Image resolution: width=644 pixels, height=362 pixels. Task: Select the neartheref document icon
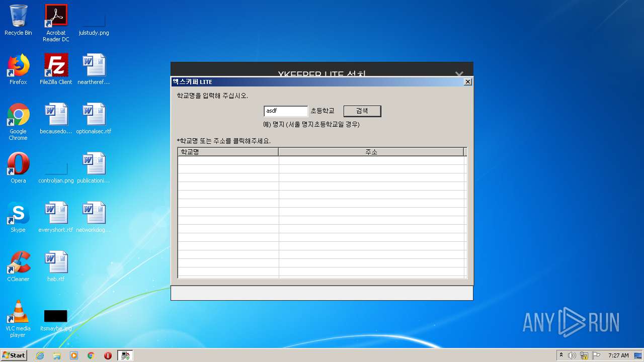(x=94, y=69)
